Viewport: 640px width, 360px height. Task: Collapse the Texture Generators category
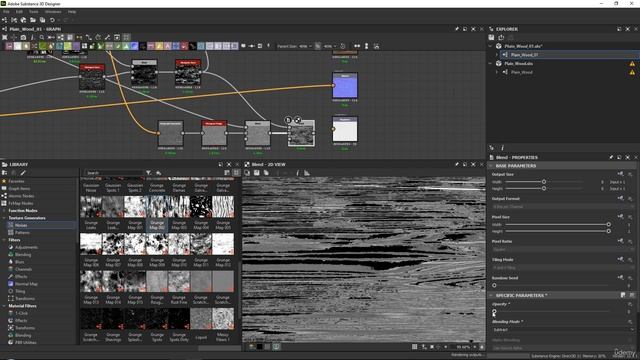[x=4, y=218]
